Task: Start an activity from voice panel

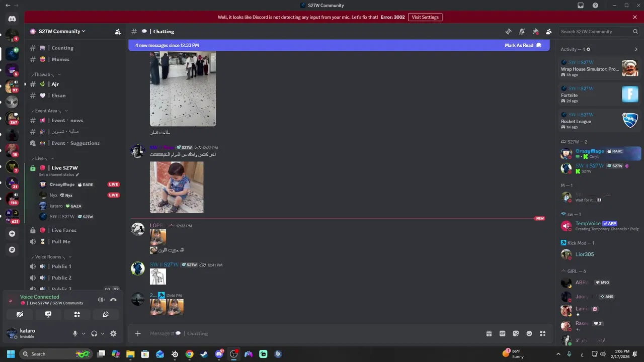Action: point(77,314)
